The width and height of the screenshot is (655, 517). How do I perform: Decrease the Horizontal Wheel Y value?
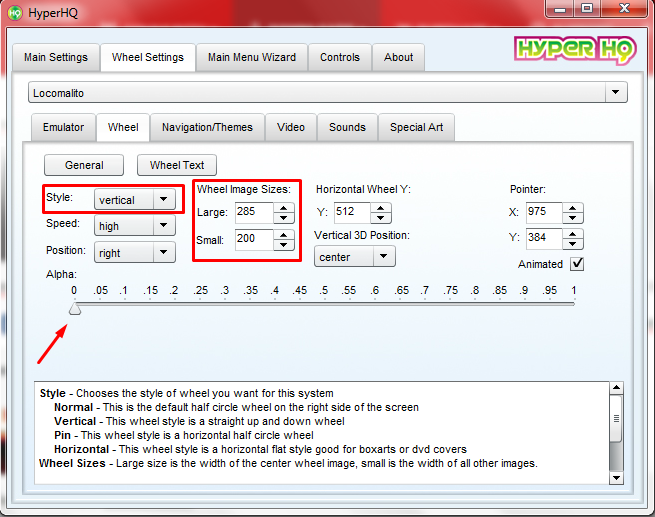pyautogui.click(x=381, y=218)
